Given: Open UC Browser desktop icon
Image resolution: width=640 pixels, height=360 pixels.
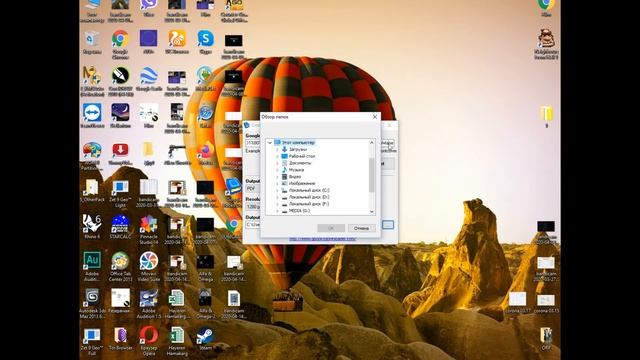Looking at the screenshot, I should click(177, 42).
